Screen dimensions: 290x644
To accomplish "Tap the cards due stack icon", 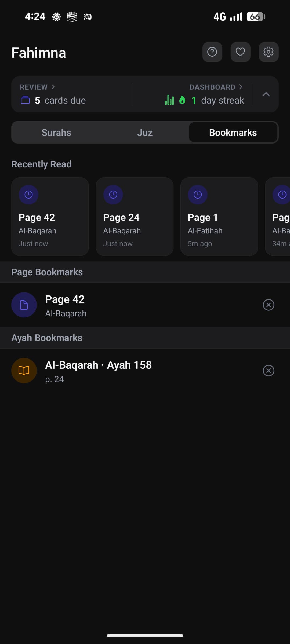I will [x=25, y=100].
